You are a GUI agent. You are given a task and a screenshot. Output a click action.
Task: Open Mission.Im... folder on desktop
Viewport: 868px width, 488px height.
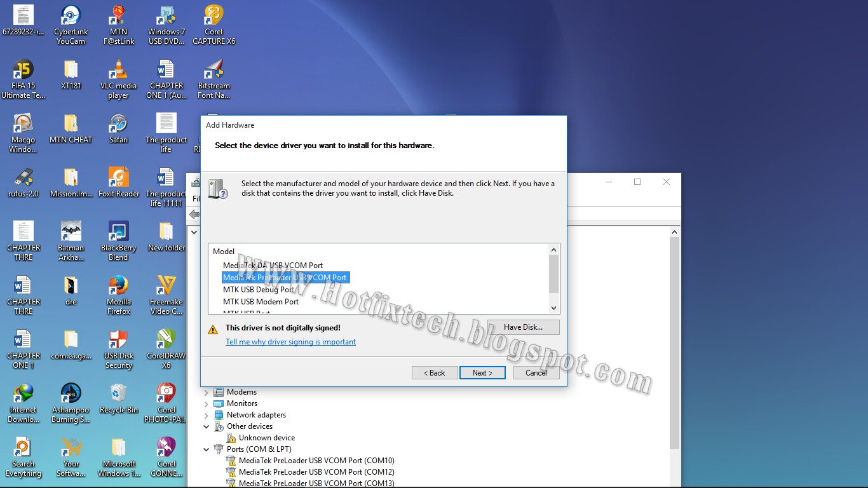pos(71,183)
